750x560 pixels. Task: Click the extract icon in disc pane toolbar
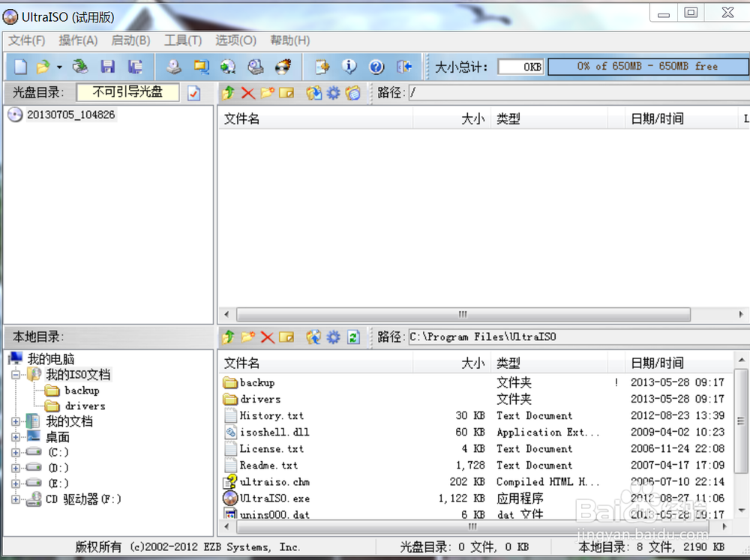click(x=313, y=93)
